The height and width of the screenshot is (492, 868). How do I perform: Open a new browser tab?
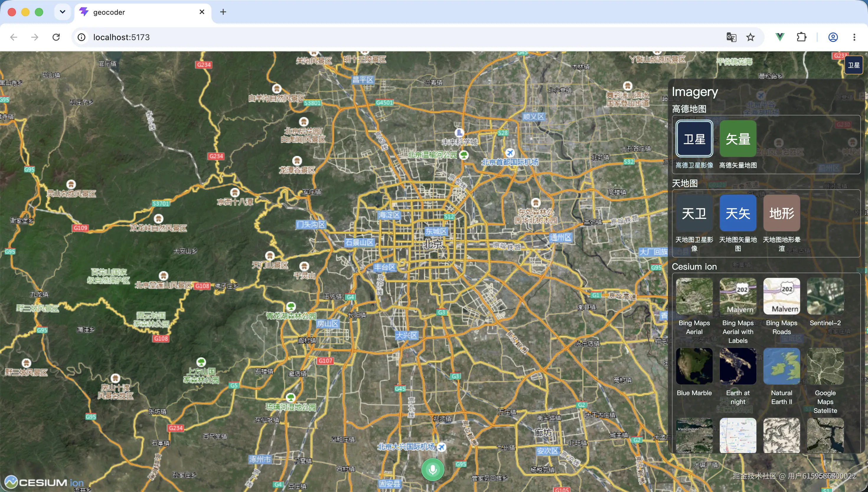(223, 12)
